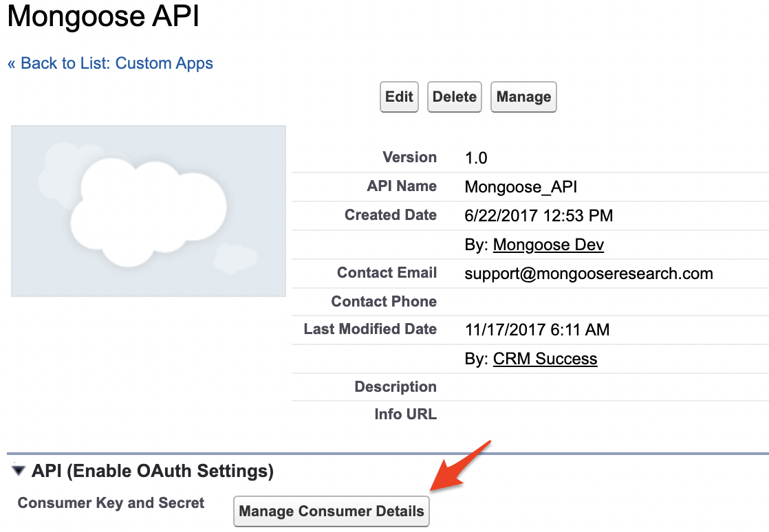This screenshot has width=769, height=532.
Task: Click the Back to List: Custom Apps link
Action: pyautogui.click(x=110, y=63)
